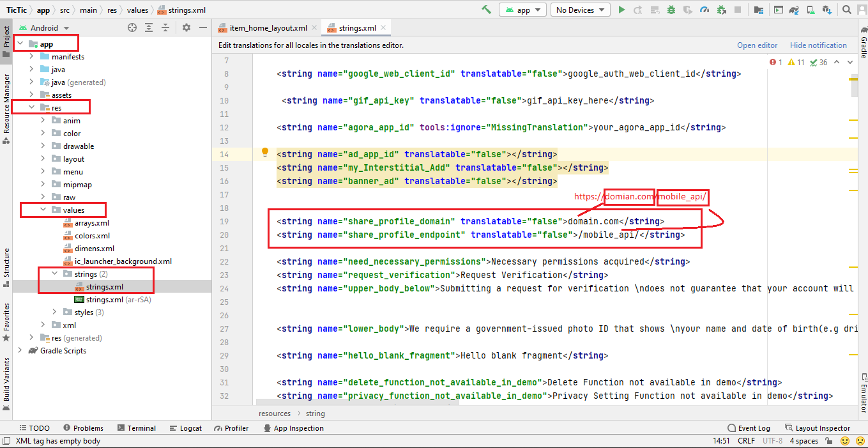Open the No Devices dropdown
This screenshot has width=868, height=448.
pyautogui.click(x=580, y=10)
